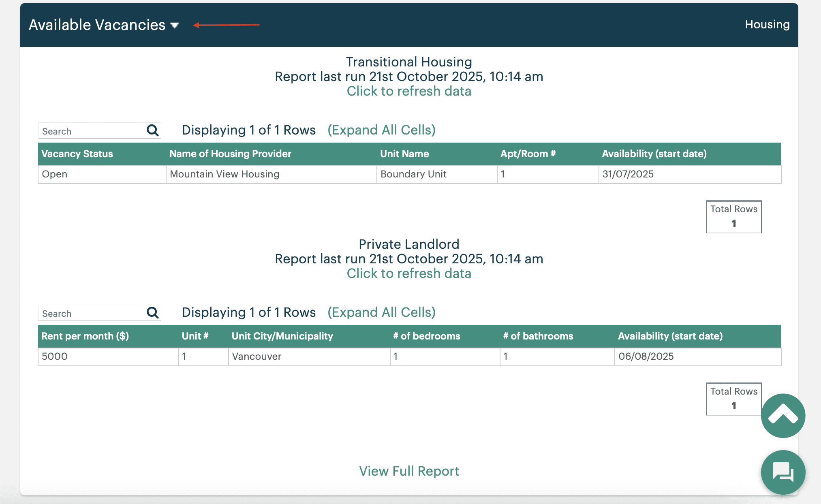Image resolution: width=821 pixels, height=504 pixels.
Task: Select the 5000 rent cell
Action: click(108, 357)
